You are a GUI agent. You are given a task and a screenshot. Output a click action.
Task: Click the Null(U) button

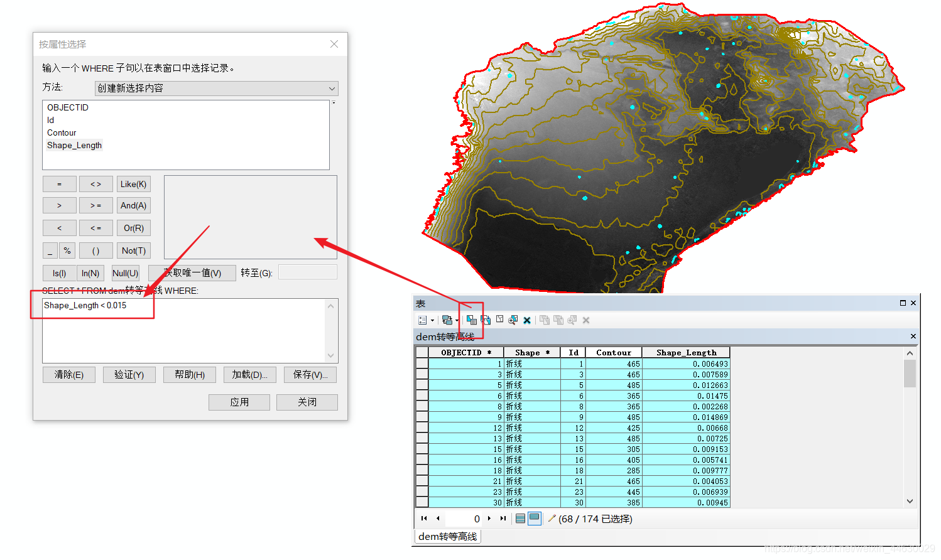pyautogui.click(x=126, y=273)
